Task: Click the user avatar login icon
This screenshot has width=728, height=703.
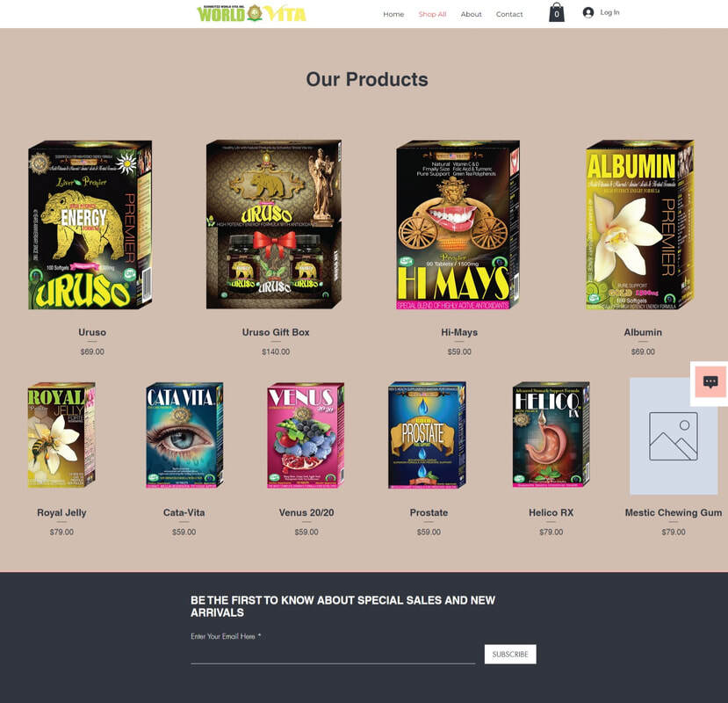Action: [x=588, y=12]
